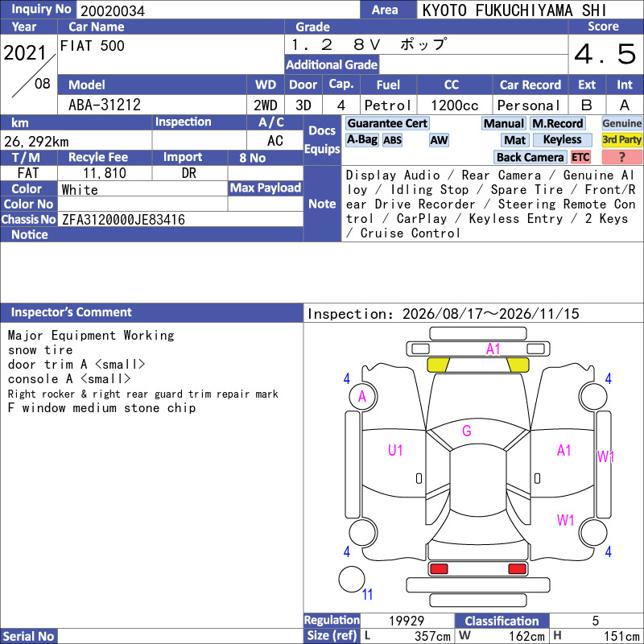Click the exterior grade B
The image size is (644, 644).
click(x=587, y=105)
